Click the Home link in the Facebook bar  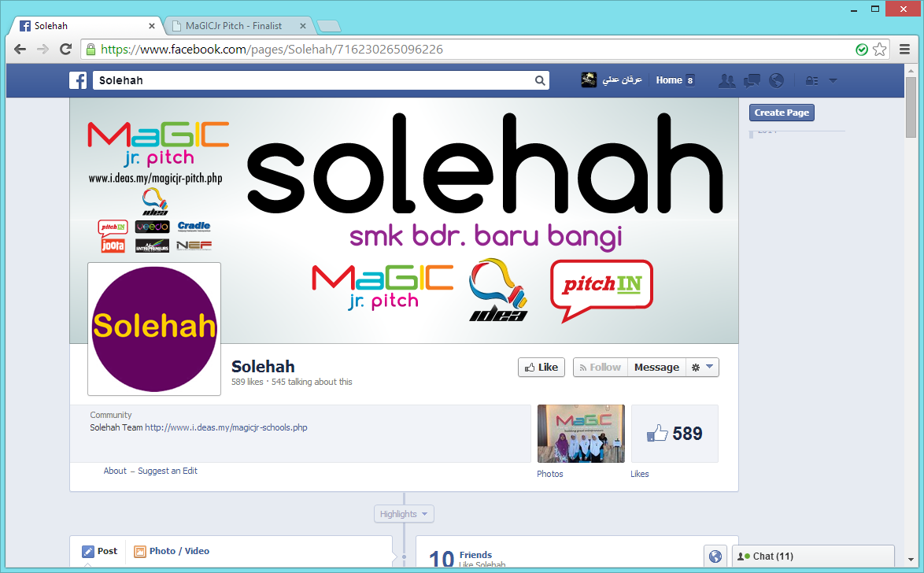pos(669,80)
